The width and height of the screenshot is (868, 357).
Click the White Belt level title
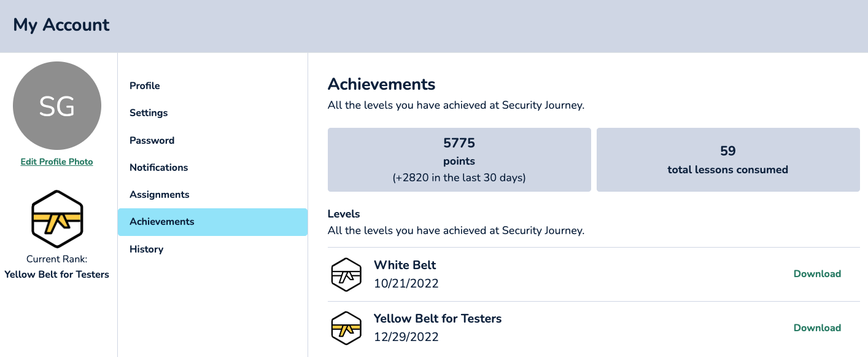coord(405,265)
